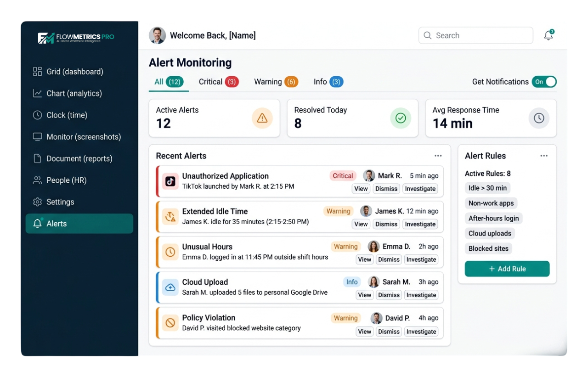
Task: Click the Resolved Today checkmark icon
Action: [x=401, y=118]
